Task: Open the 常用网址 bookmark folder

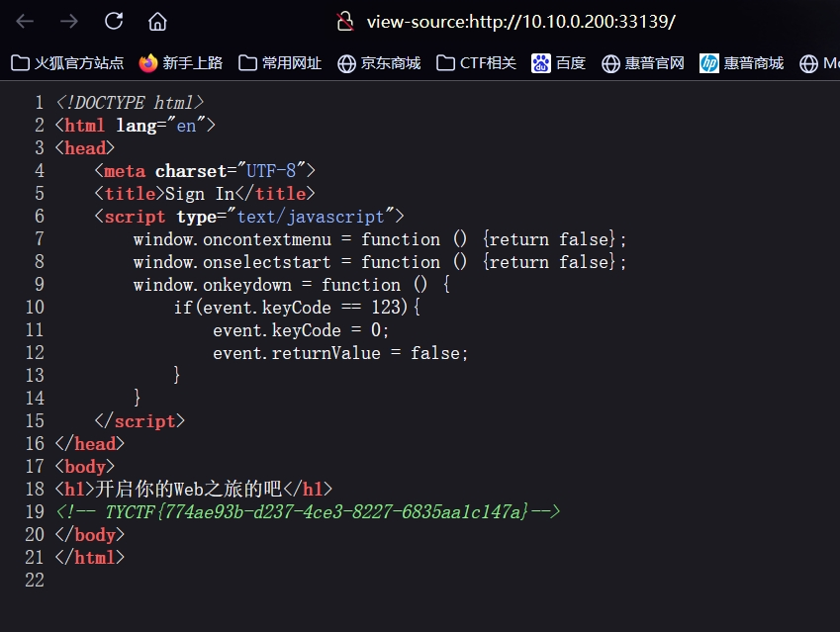Action: tap(280, 63)
